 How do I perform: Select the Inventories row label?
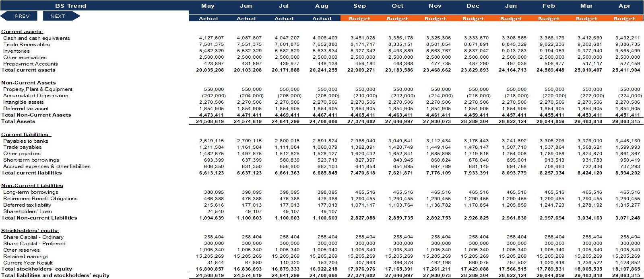[x=17, y=51]
